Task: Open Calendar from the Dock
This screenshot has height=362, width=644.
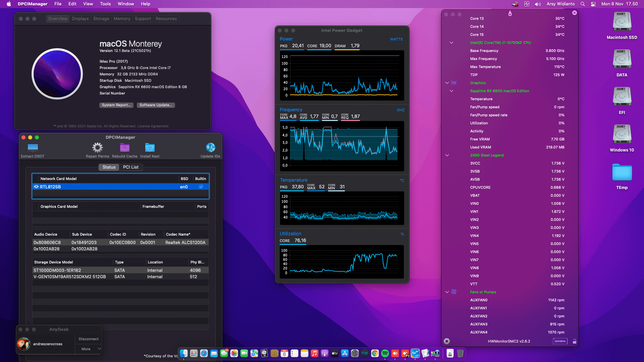Action: (x=284, y=353)
